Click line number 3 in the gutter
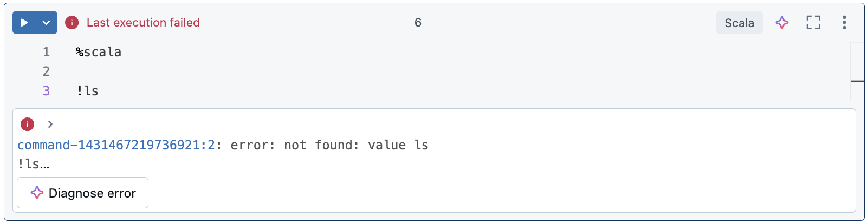868x223 pixels. (46, 91)
